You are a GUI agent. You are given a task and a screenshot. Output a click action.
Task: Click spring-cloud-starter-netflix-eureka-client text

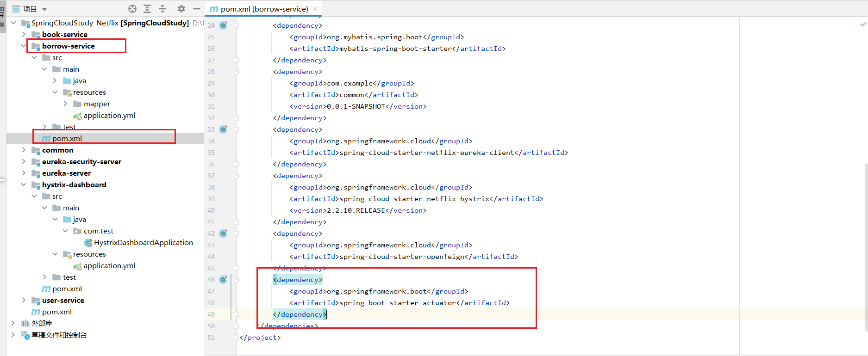tap(427, 153)
